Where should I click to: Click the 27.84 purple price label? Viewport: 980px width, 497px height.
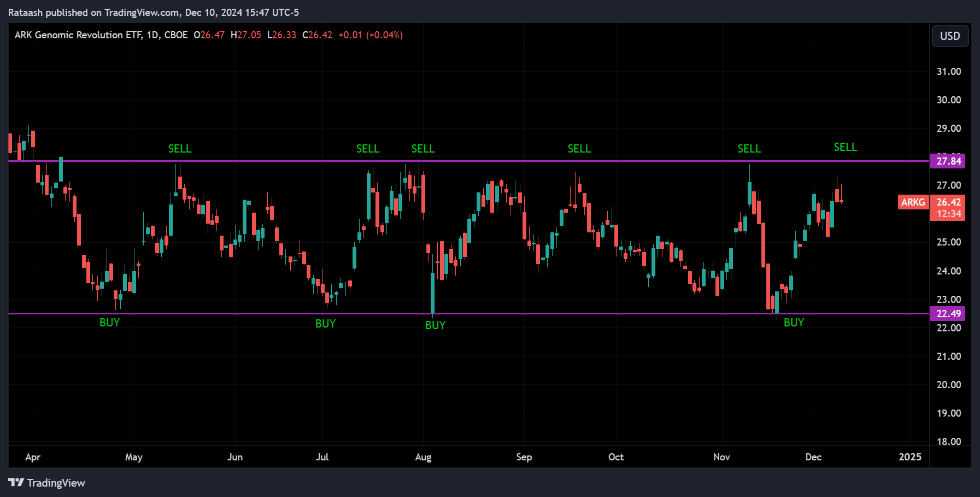pyautogui.click(x=948, y=161)
